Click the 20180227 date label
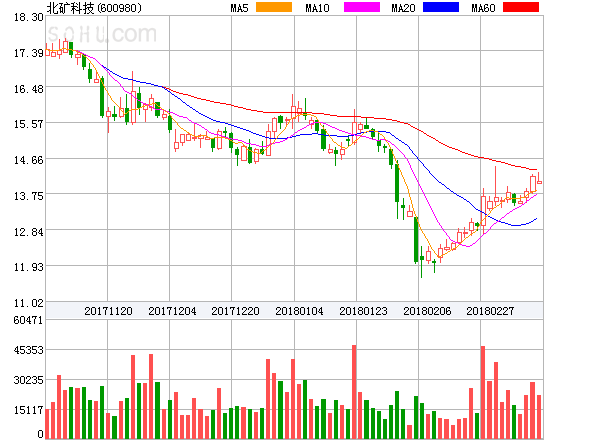 (x=490, y=311)
